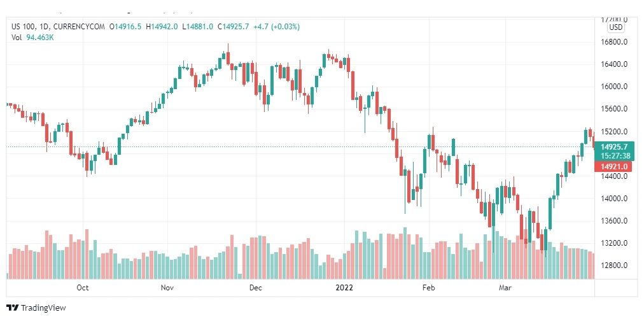Click the 16000.0 price scale label
This screenshot has width=644, height=319.
pos(613,87)
